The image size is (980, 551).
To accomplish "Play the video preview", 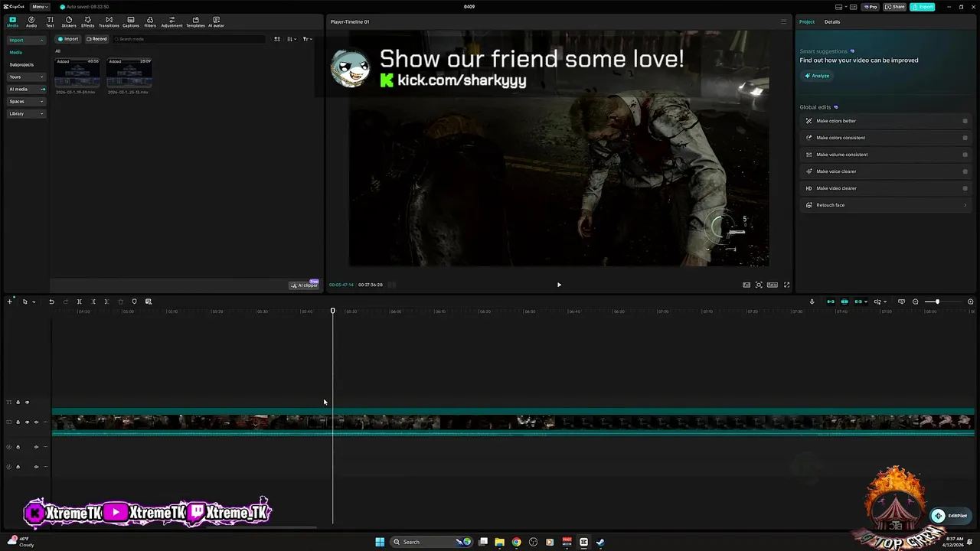I will [x=559, y=285].
